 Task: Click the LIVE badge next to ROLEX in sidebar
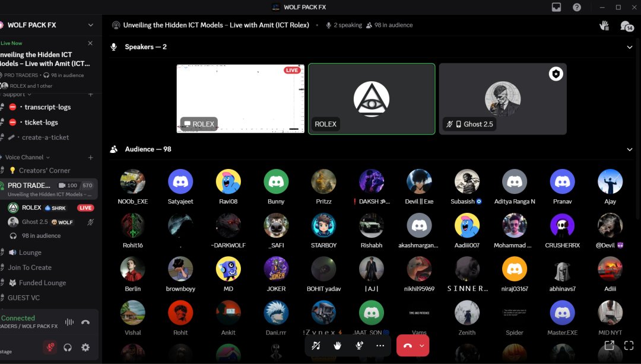(85, 208)
